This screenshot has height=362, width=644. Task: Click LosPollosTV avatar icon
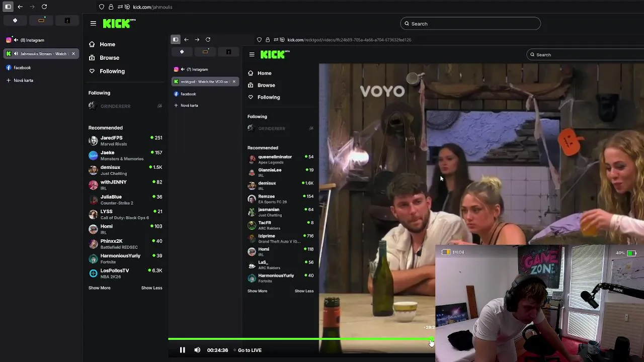[x=93, y=274]
